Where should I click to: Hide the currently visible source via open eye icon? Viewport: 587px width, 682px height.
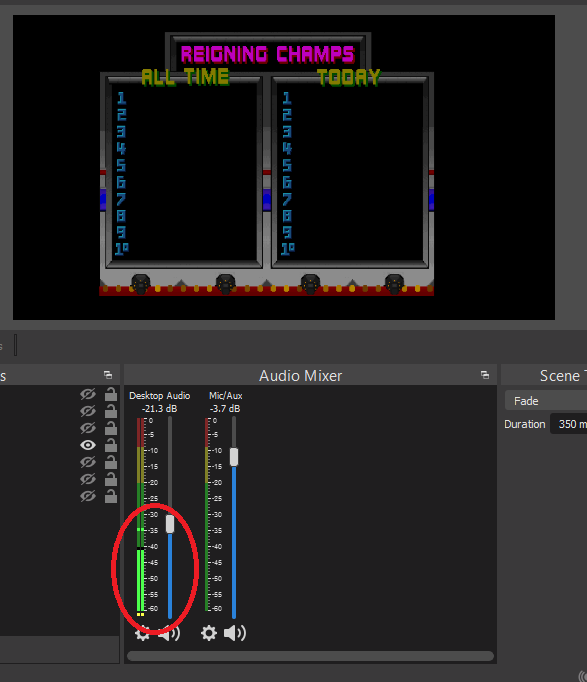pos(88,445)
